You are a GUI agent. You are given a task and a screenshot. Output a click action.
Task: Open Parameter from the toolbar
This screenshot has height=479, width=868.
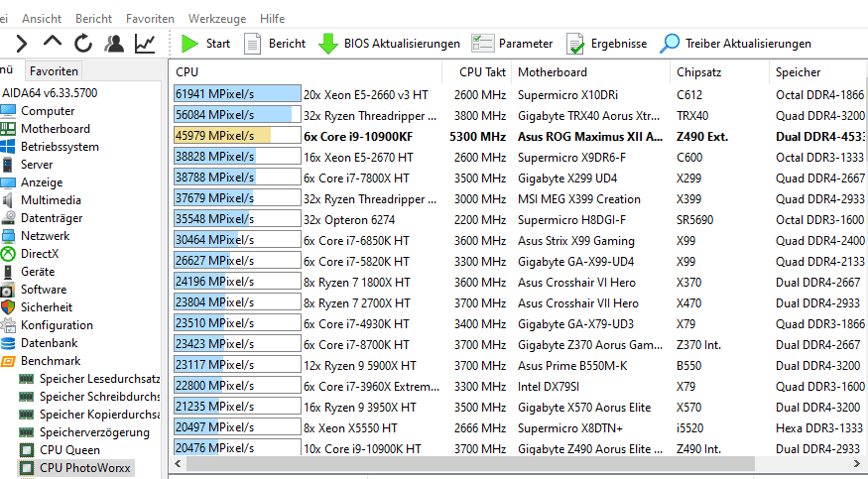(512, 44)
